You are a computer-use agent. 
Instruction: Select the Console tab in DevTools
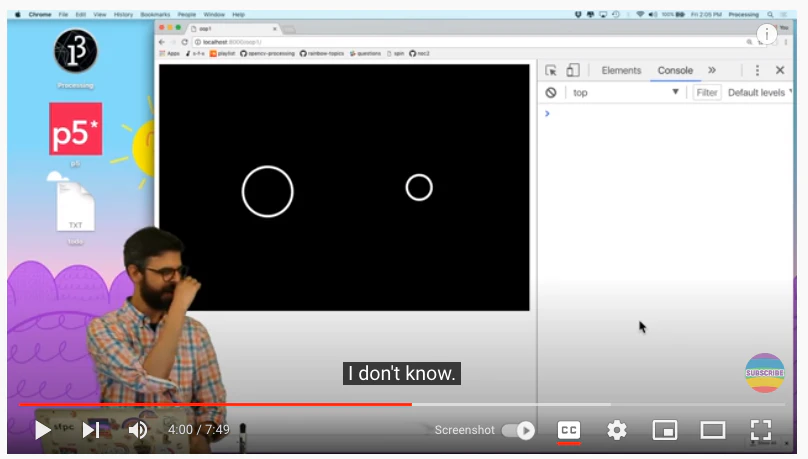[x=675, y=71]
